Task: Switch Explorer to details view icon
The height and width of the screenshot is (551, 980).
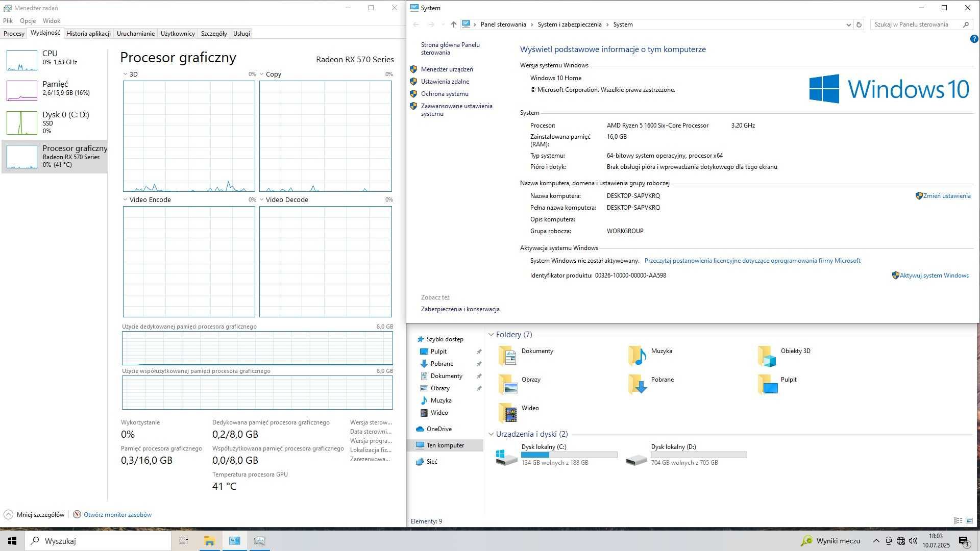Action: [x=958, y=521]
